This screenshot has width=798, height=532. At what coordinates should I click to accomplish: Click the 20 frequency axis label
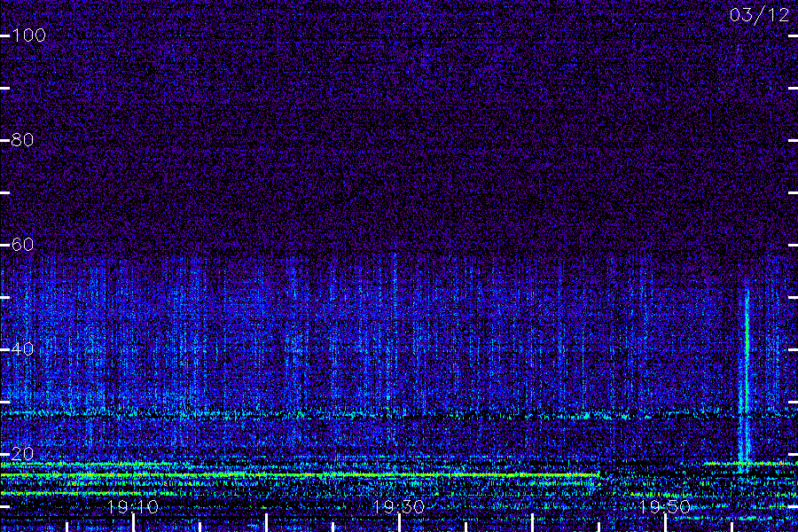click(22, 454)
